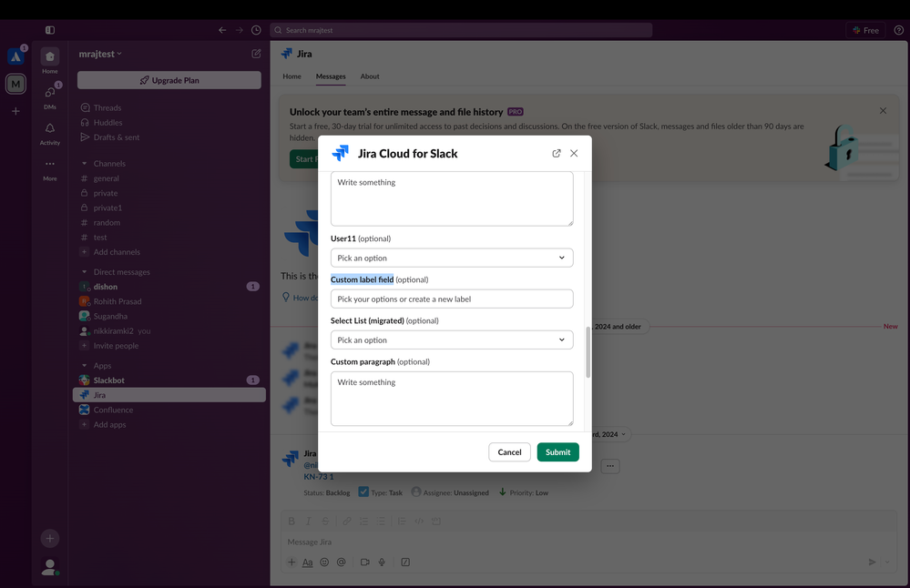Cancel the Jira Cloud for Slack form

509,452
